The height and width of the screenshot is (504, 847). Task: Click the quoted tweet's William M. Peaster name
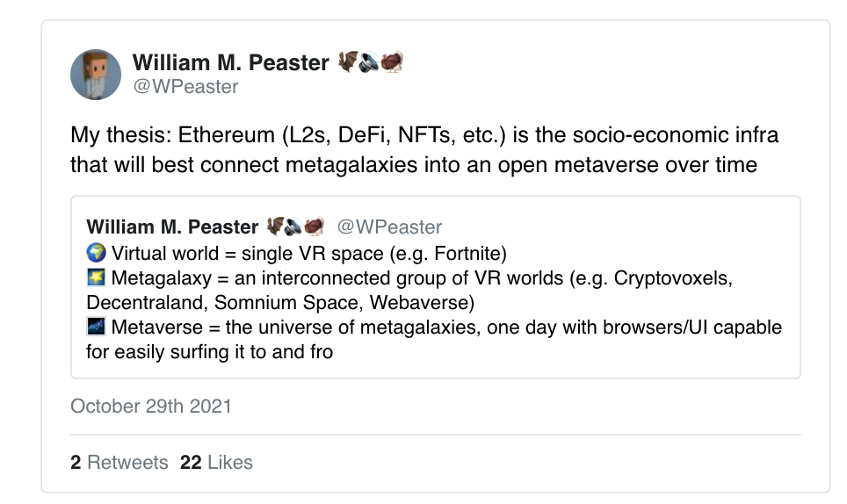pyautogui.click(x=172, y=227)
